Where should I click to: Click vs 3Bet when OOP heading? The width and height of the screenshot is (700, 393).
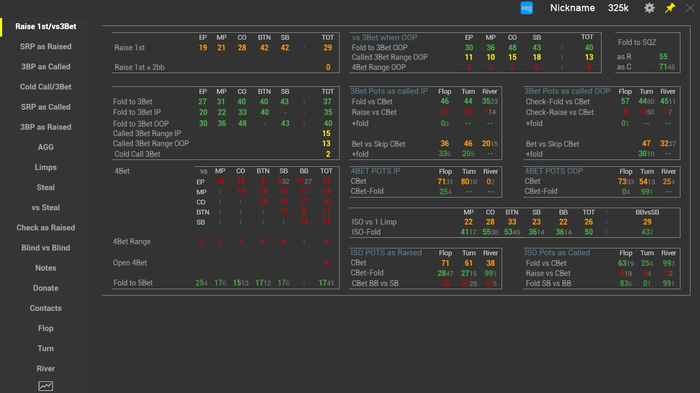coord(384,38)
